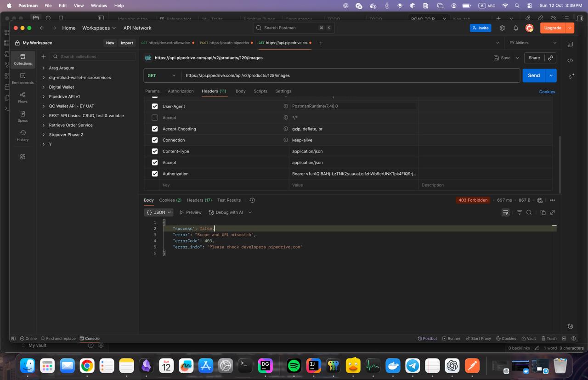Viewport: 588px width, 380px height.
Task: Enable the unchecked Accept header checkbox
Action: 155,118
